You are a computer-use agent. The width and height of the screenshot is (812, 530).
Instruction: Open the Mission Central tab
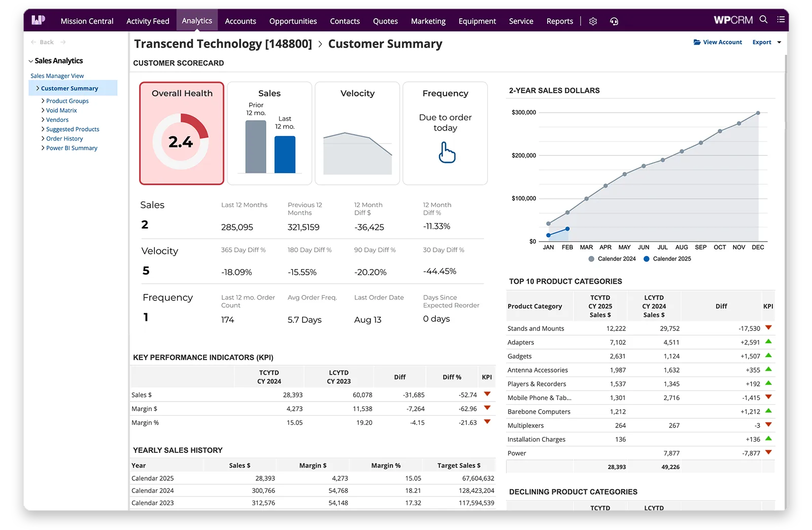coord(87,21)
